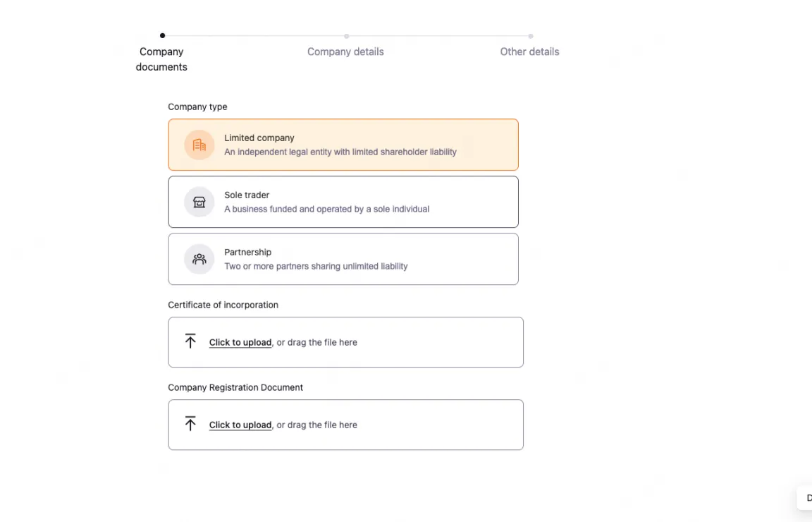Go to the Company documents step label
The height and width of the screenshot is (522, 812).
(161, 59)
